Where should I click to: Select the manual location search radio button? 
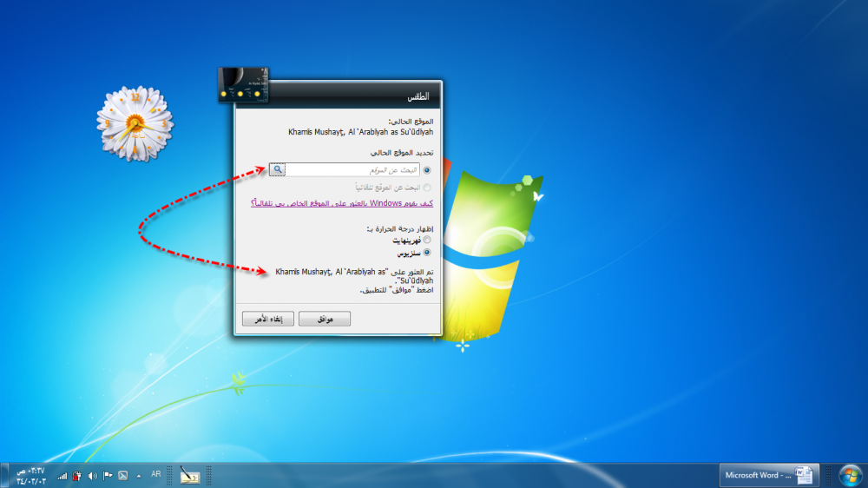(426, 170)
